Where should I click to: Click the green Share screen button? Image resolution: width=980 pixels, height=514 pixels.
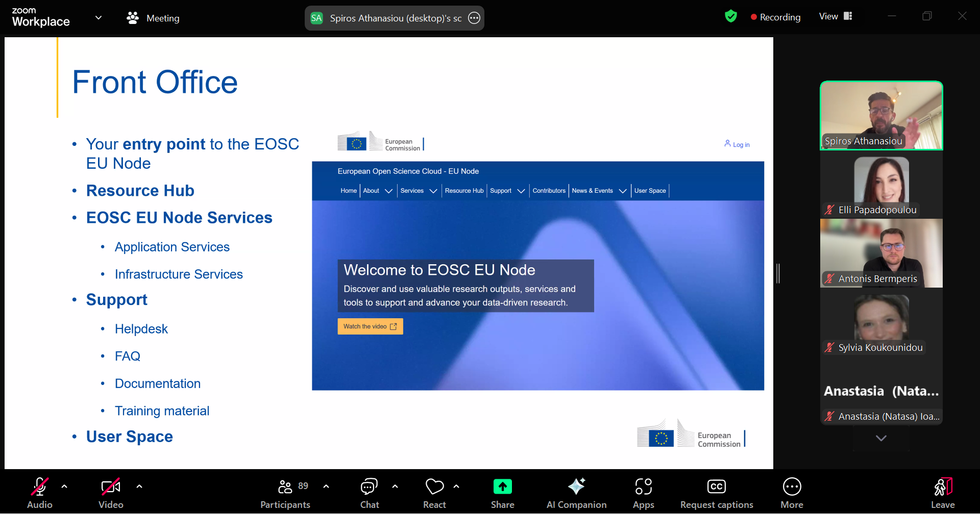click(x=503, y=486)
